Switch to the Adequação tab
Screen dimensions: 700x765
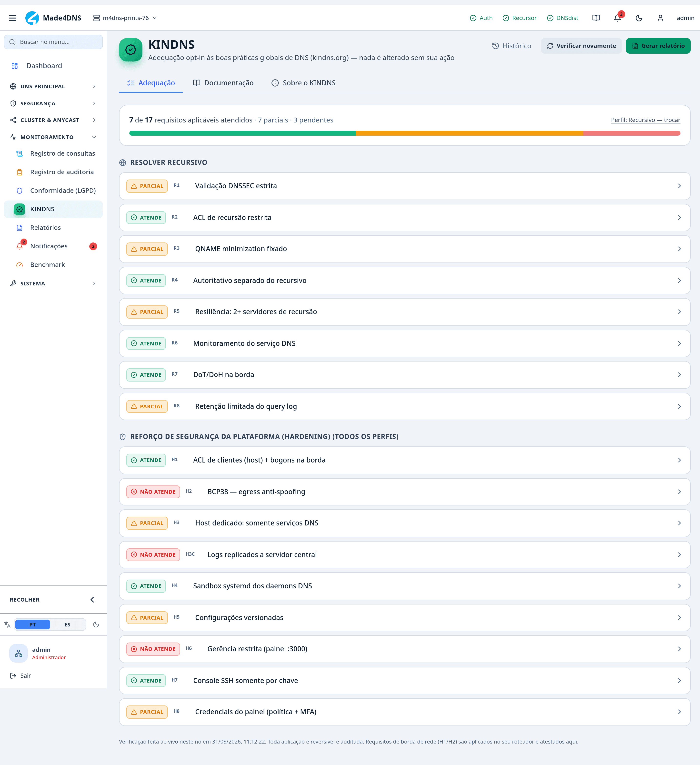click(151, 83)
